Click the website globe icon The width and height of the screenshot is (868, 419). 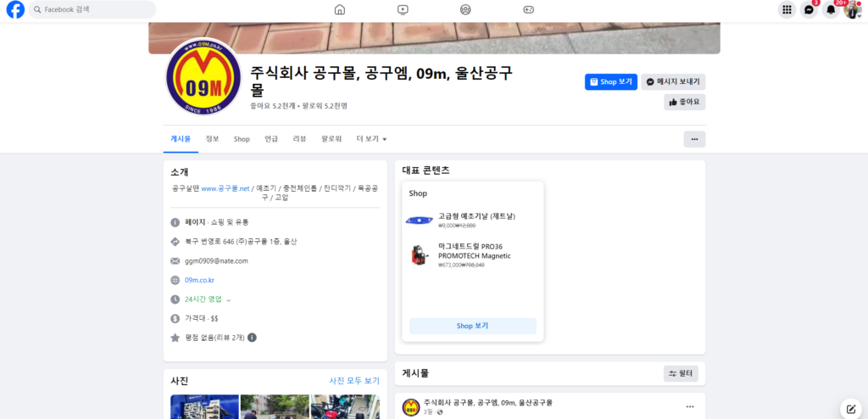(x=175, y=281)
